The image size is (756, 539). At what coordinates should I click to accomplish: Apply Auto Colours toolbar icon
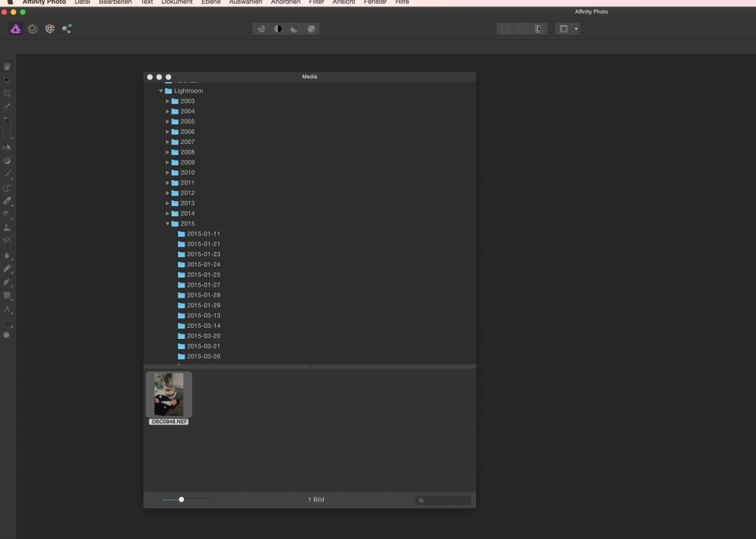(x=294, y=29)
